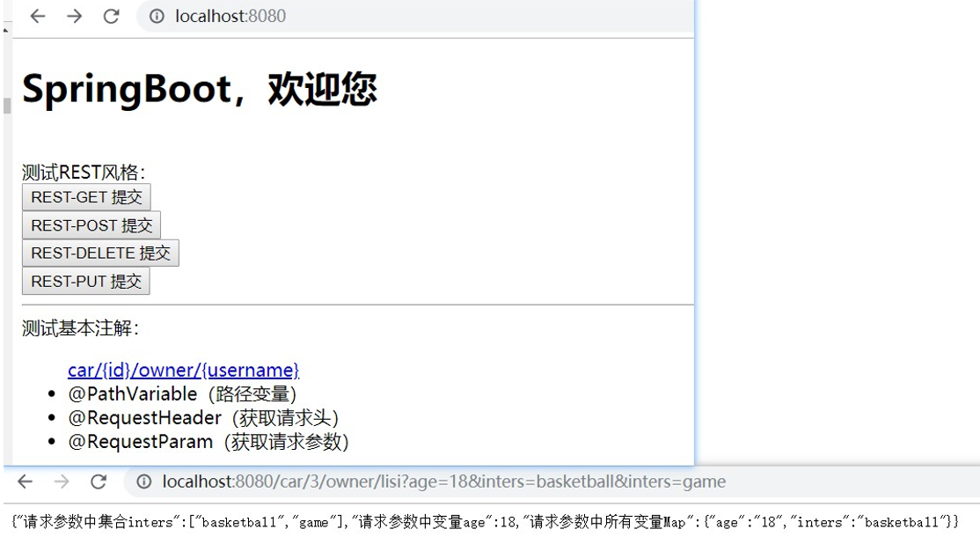This screenshot has width=980, height=544.
Task: Open the car/{id}/owner/{username} link
Action: click(183, 371)
